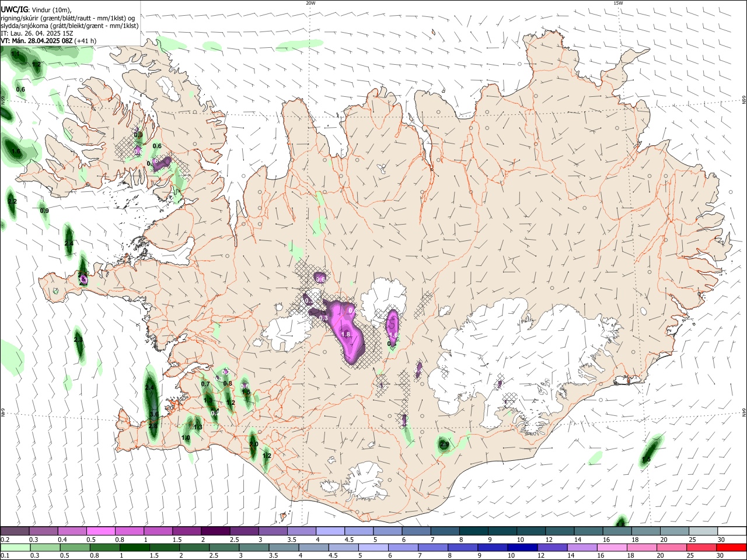Viewport: 747px width, 560px height.
Task: Click the 1.8 value inside pink snowfall area
Action: (x=345, y=334)
